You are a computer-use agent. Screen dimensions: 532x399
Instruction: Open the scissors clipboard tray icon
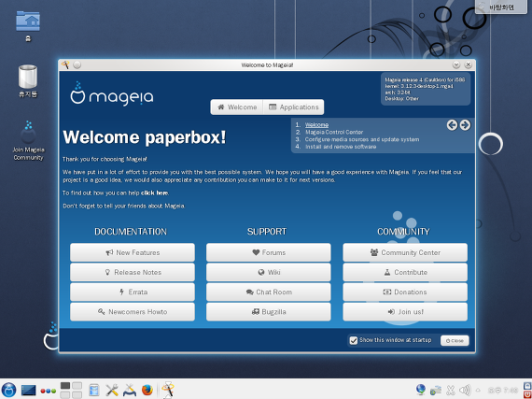click(x=451, y=391)
